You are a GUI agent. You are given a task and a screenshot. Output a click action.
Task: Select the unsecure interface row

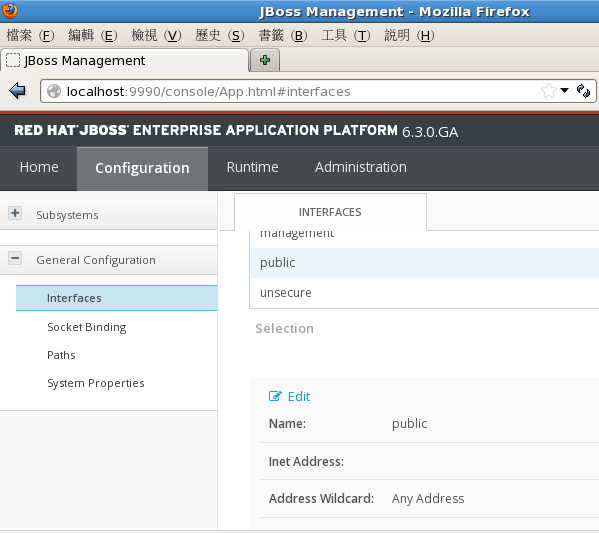(424, 293)
